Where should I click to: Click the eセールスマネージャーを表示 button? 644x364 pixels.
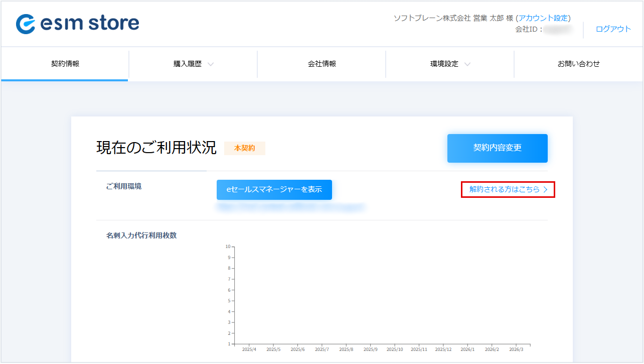[x=274, y=190]
